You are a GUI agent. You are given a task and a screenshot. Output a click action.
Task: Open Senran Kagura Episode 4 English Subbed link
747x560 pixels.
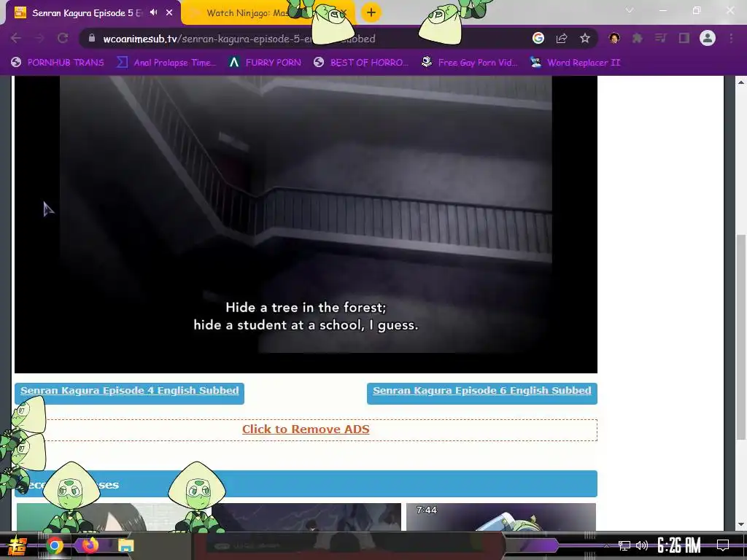129,391
